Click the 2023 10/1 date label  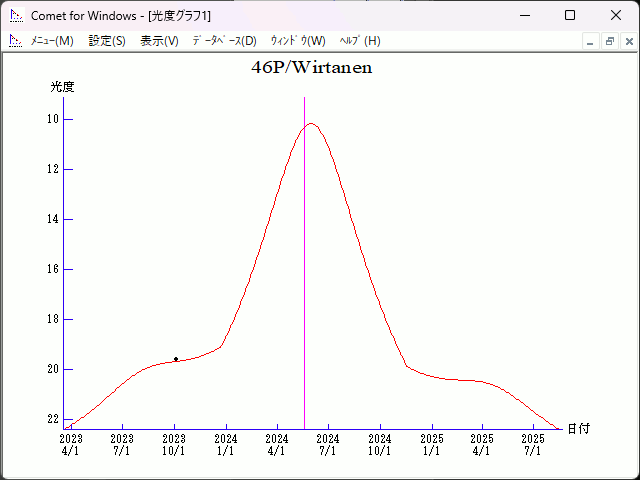point(174,445)
